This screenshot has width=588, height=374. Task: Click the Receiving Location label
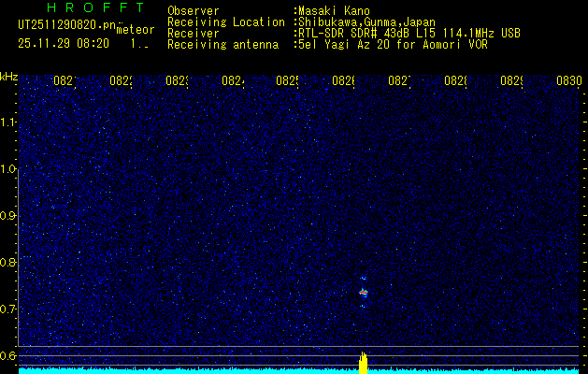tap(226, 22)
